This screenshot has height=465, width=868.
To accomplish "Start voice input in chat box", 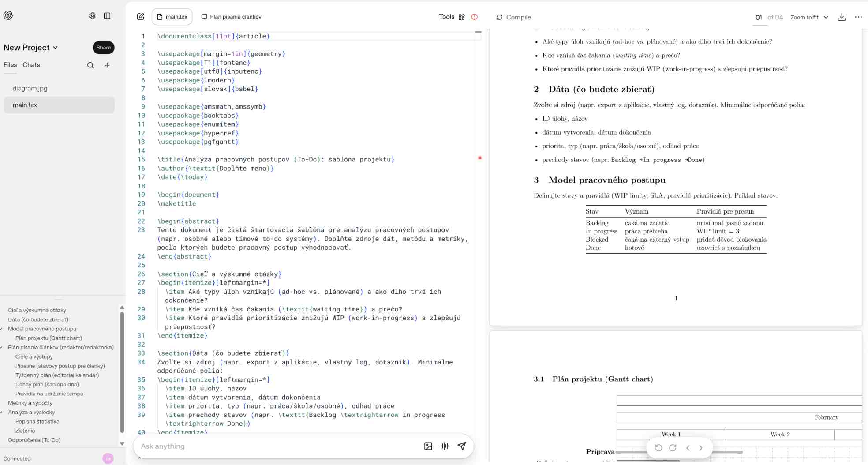I will (445, 446).
